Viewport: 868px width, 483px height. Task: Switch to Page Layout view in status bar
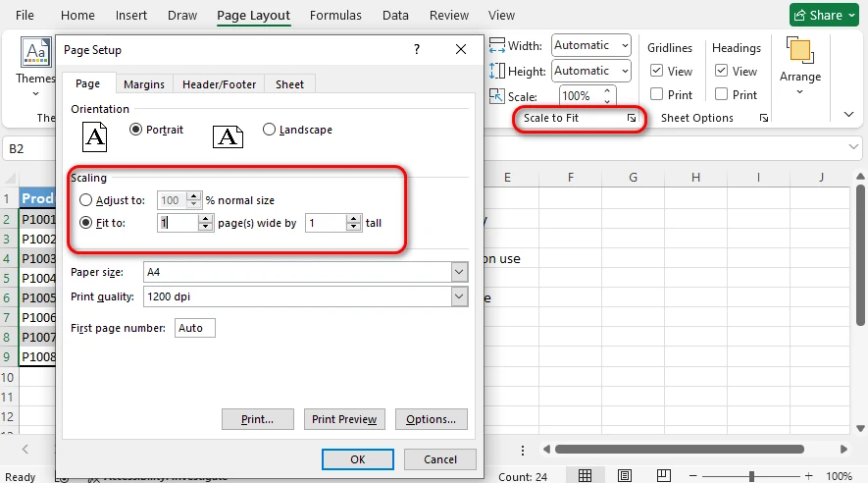(625, 476)
